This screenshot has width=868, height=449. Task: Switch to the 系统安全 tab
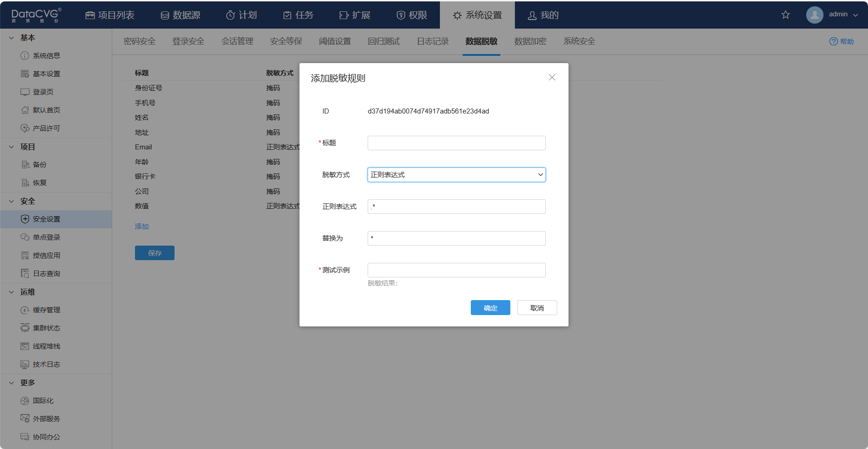click(x=579, y=41)
